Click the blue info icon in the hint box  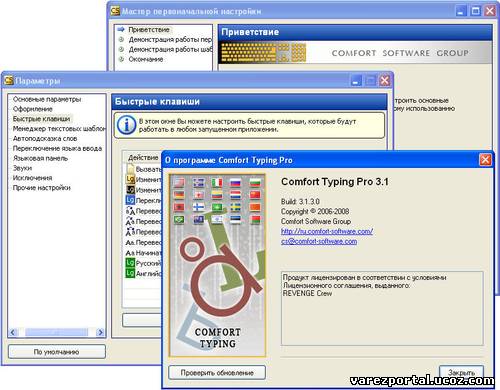coord(126,125)
